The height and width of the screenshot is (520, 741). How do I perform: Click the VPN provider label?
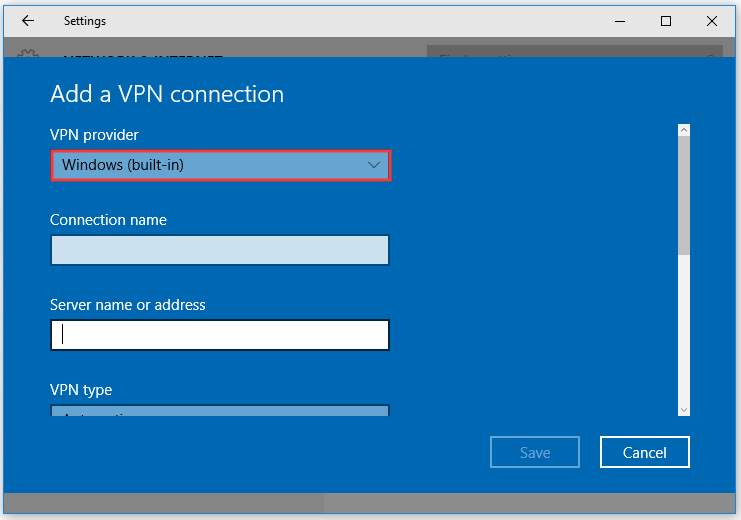pos(95,135)
